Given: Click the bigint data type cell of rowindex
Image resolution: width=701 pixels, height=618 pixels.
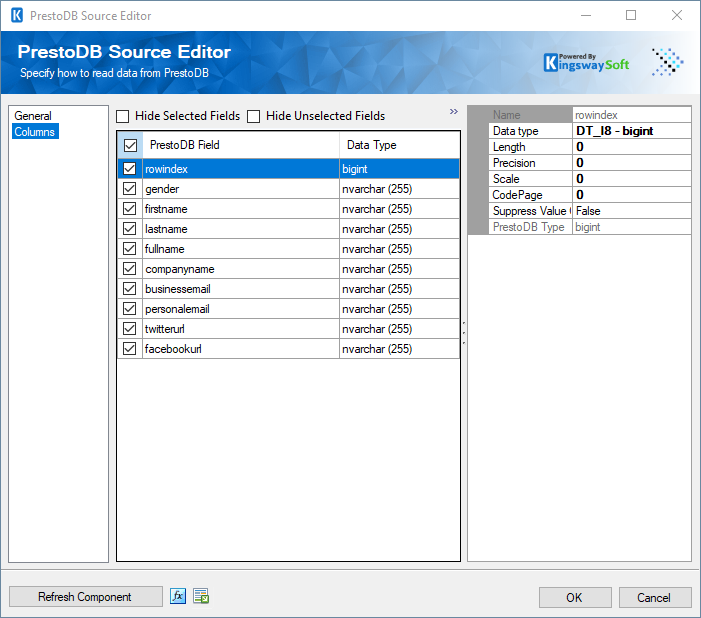Looking at the screenshot, I should point(400,169).
